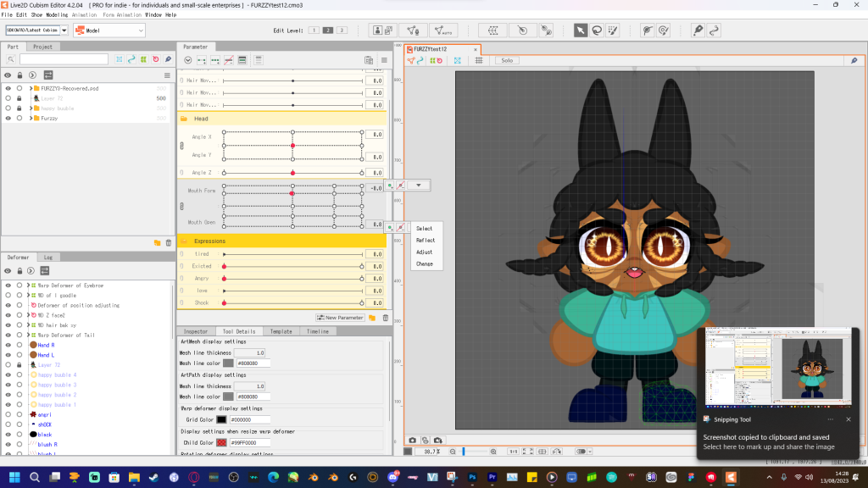The image size is (868, 488).
Task: Select the Arrow selection tool in the toolbar
Action: coord(580,30)
